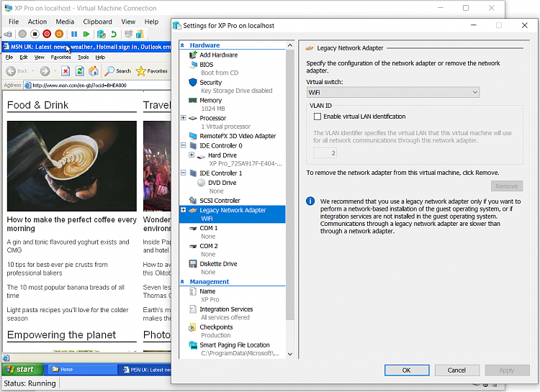Enable virtual LAN identification checkbox
This screenshot has height=392, width=540.
pos(318,117)
